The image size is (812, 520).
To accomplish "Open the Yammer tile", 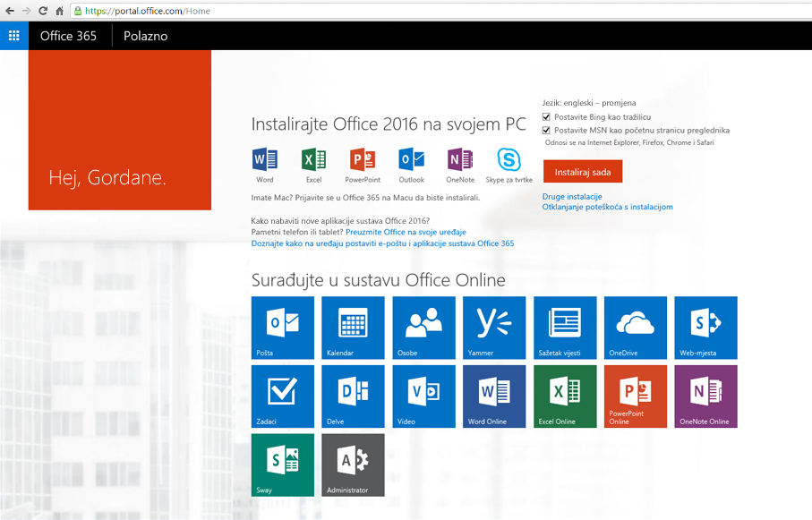I will click(x=494, y=328).
